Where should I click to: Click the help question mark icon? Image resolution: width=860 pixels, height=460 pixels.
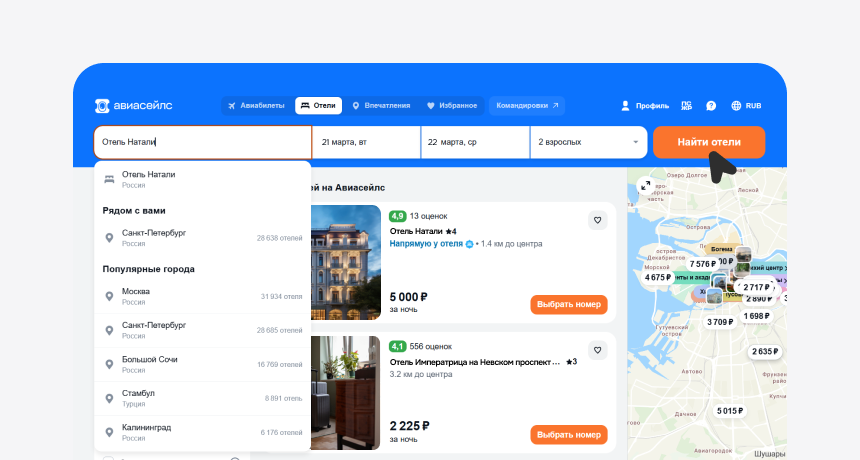711,106
